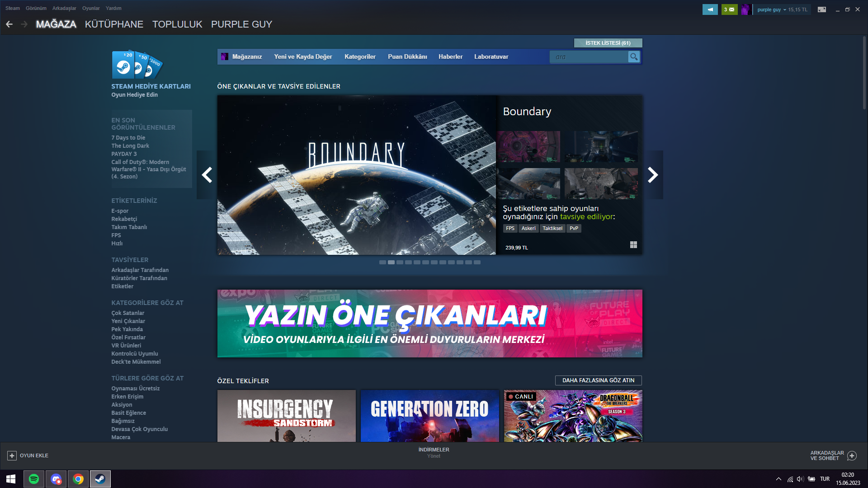This screenshot has width=868, height=488.
Task: Open Spotify from the taskbar
Action: [34, 479]
